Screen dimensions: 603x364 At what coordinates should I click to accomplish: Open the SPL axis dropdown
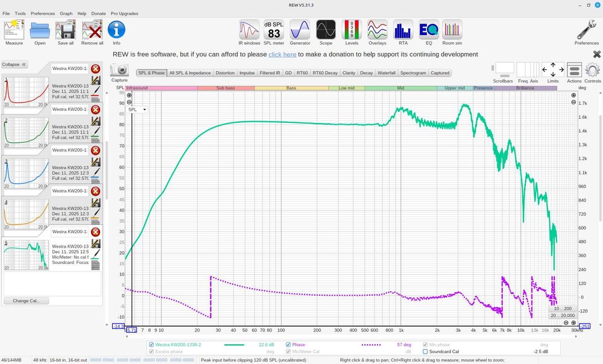[x=137, y=110]
